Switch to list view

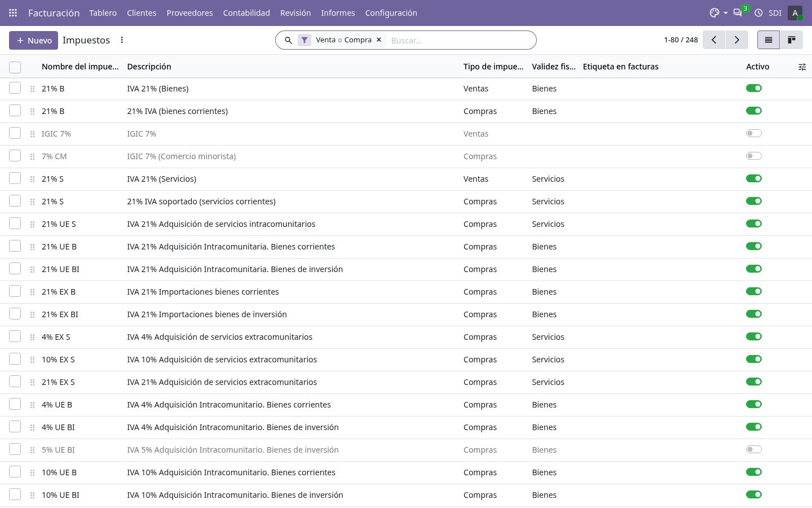click(x=769, y=40)
